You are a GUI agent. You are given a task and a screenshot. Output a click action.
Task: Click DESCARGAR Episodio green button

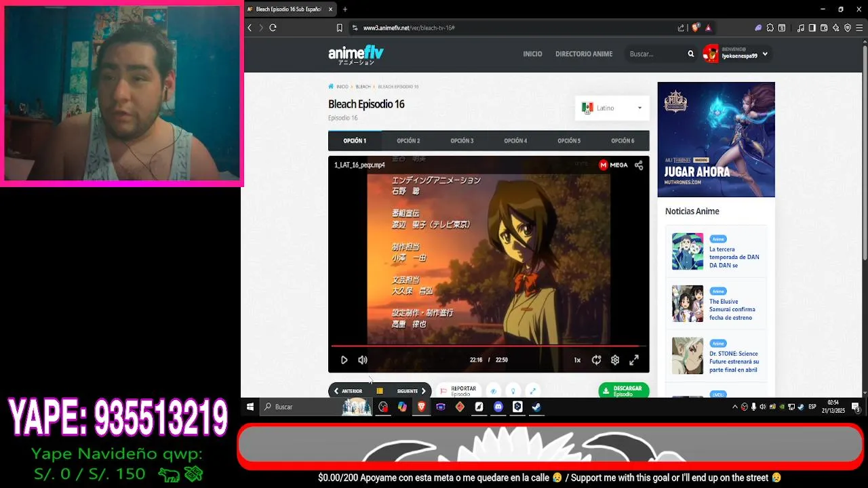pyautogui.click(x=624, y=390)
